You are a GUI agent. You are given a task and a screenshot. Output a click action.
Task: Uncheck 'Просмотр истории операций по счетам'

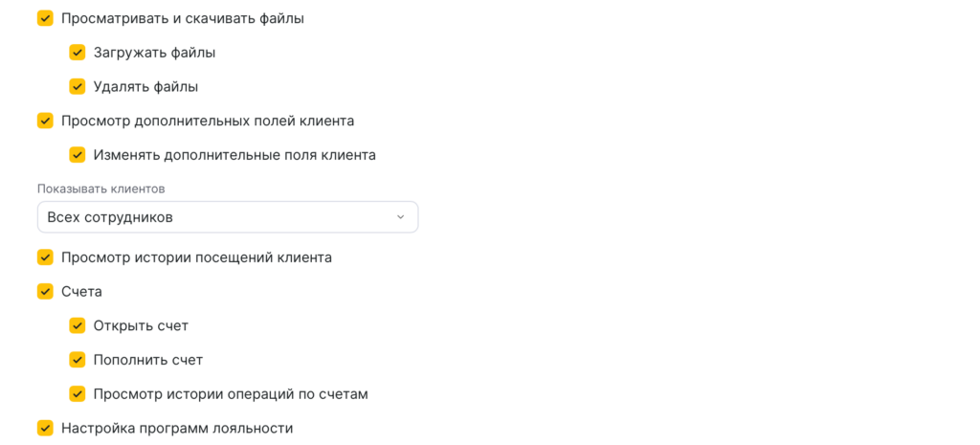click(78, 393)
